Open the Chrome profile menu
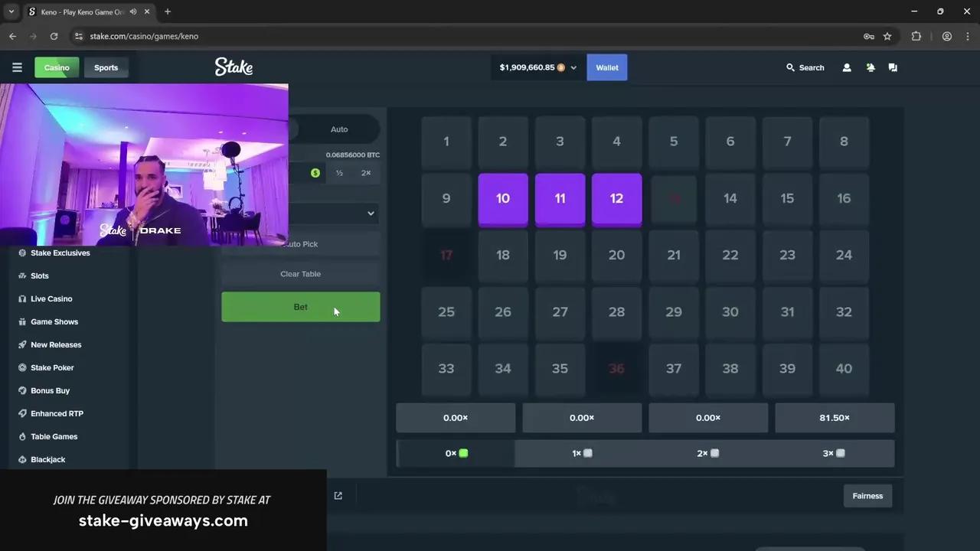The height and width of the screenshot is (551, 980). point(947,36)
